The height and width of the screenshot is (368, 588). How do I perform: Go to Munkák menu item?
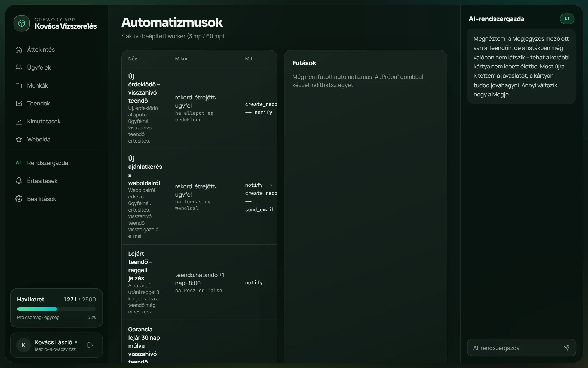coord(57,86)
